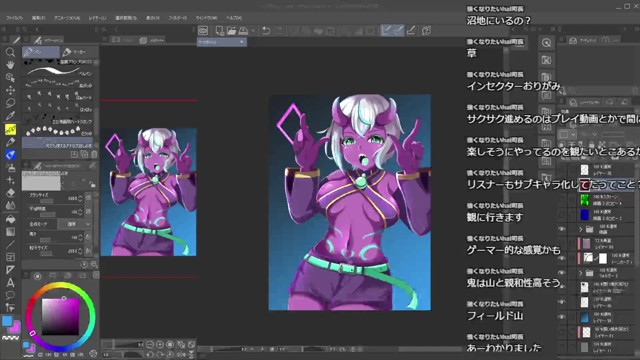Image resolution: width=640 pixels, height=360 pixels.
Task: Expand the second folder in the layer list
Action: (581, 273)
